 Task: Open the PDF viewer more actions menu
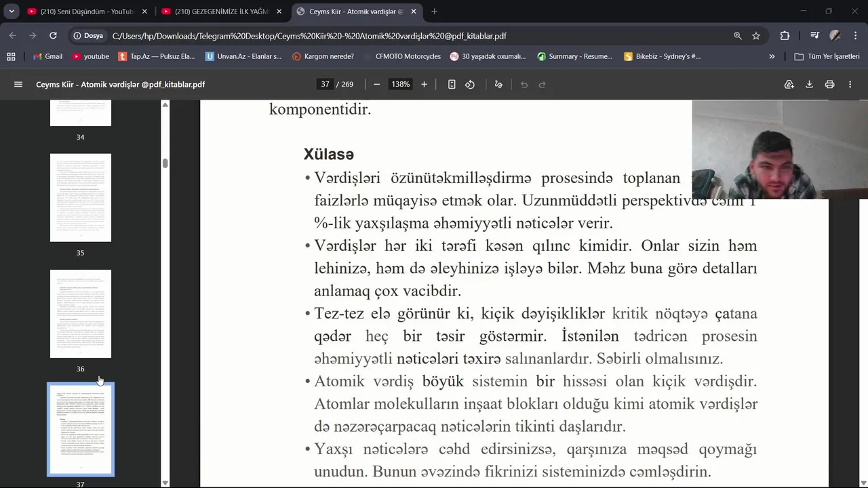(850, 85)
